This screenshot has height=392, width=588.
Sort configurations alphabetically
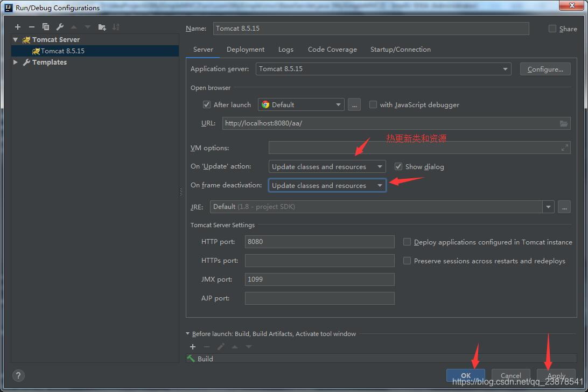[116, 27]
